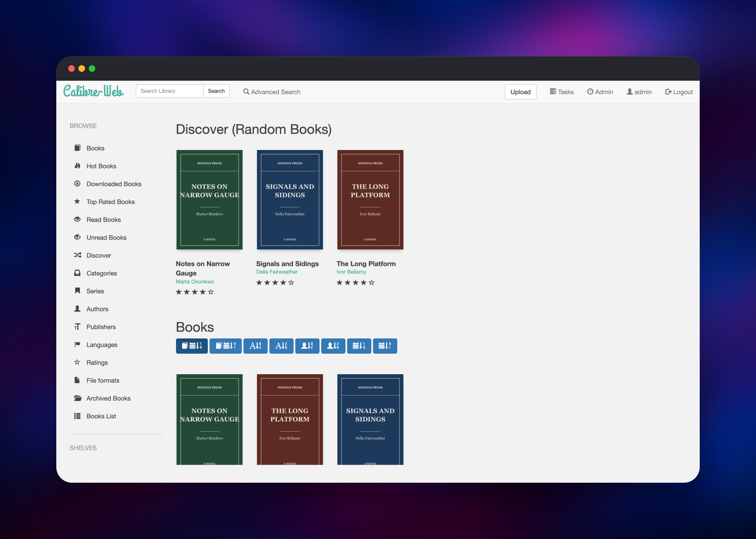Open Unread Books crossed-eye icon

coord(77,237)
